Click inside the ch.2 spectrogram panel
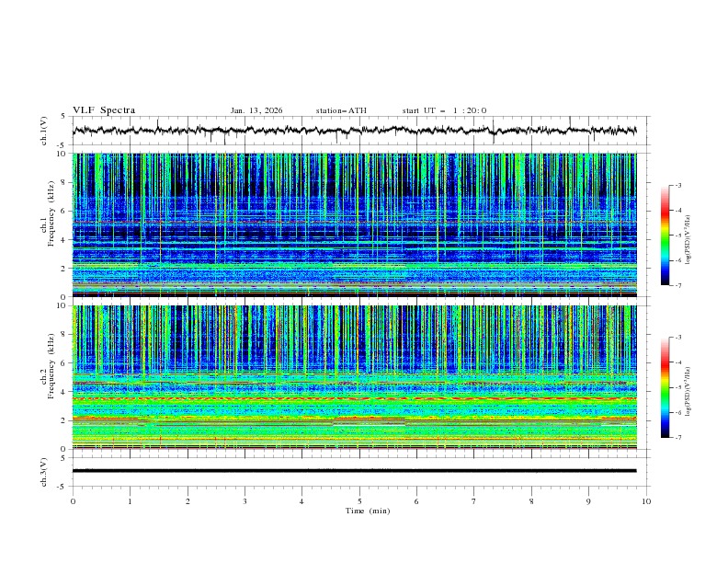728x563 pixels. point(358,377)
